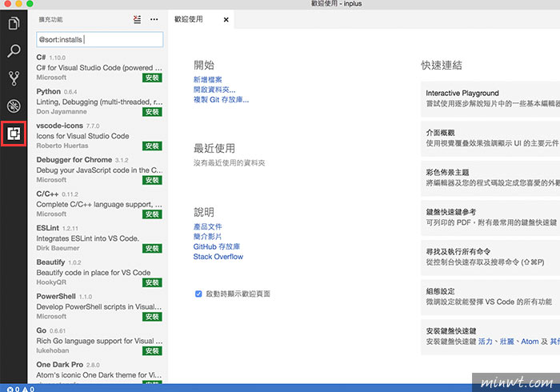
Task: Open One Dark Pro extension details
Action: coord(97,371)
